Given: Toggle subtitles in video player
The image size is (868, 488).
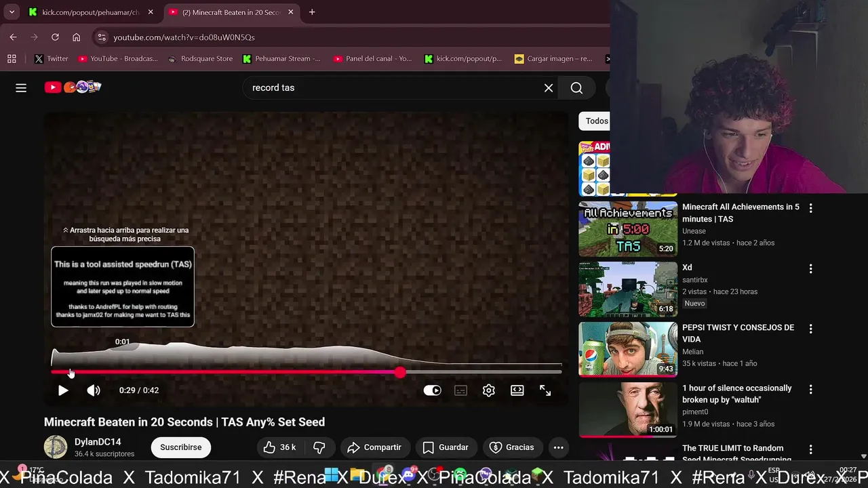Looking at the screenshot, I should pos(460,390).
